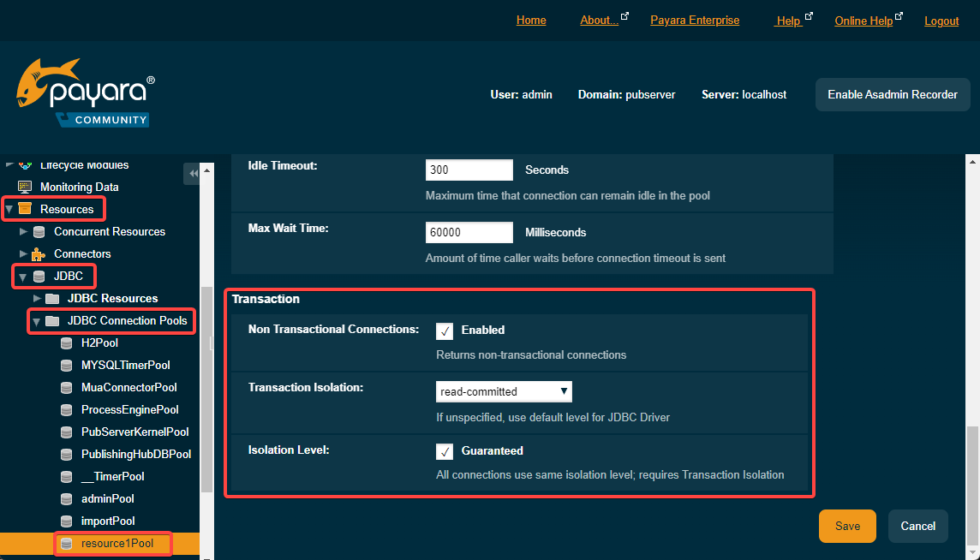Image resolution: width=980 pixels, height=560 pixels.
Task: Save the connection pool settings
Action: pyautogui.click(x=846, y=526)
